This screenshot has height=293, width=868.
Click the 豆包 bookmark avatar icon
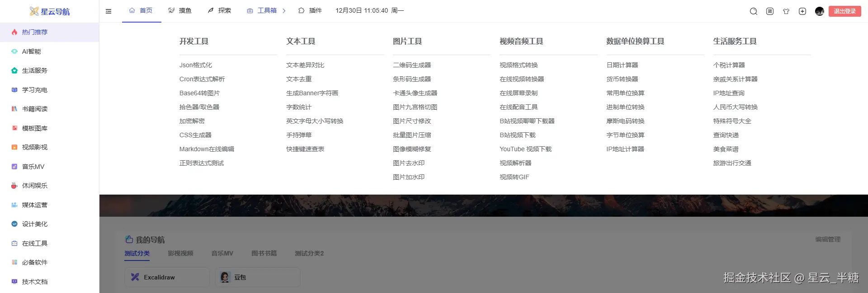click(225, 277)
